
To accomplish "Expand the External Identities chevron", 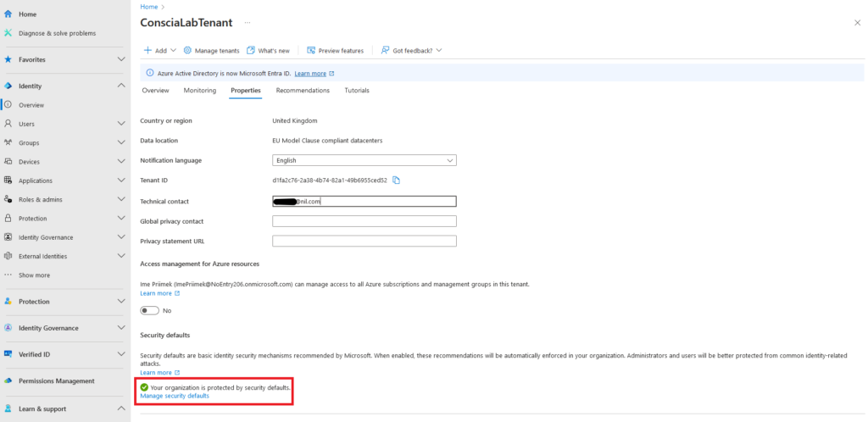I will tap(121, 256).
